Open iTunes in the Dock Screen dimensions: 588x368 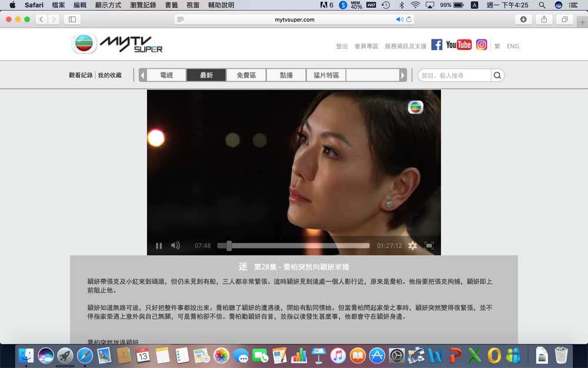pos(338,355)
